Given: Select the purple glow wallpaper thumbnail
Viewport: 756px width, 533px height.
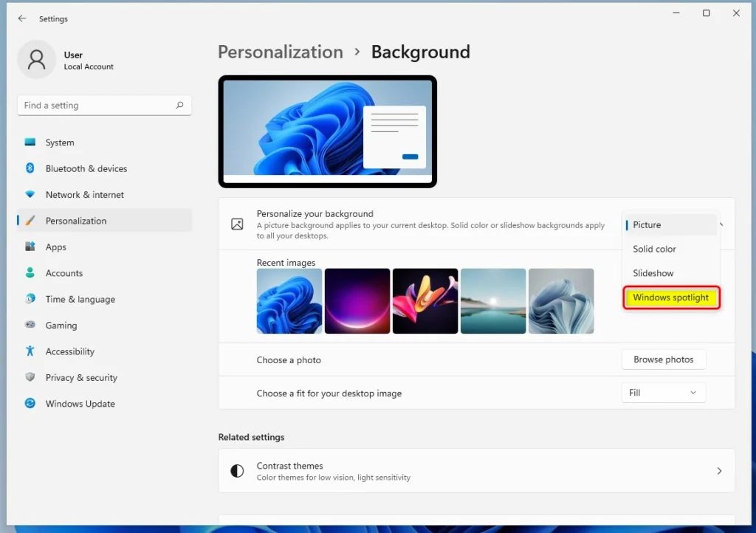Looking at the screenshot, I should (357, 301).
